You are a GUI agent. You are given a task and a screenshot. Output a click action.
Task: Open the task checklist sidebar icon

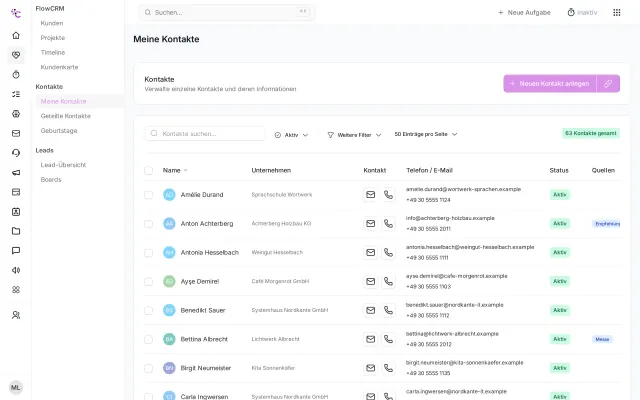point(16,94)
